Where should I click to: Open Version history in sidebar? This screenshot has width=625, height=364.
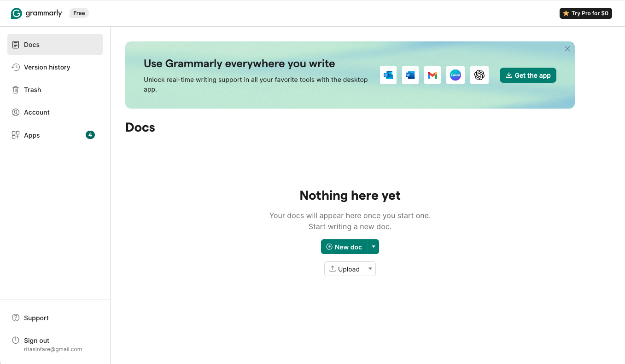(47, 67)
